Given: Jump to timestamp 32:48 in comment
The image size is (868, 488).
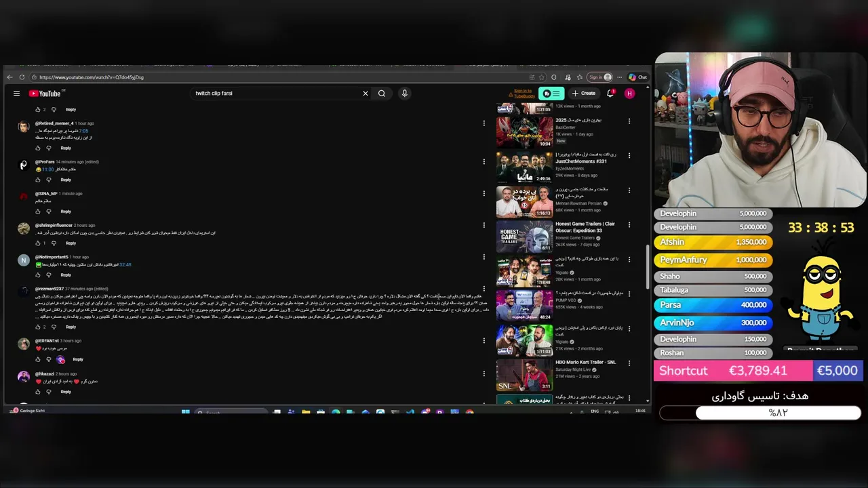Looking at the screenshot, I should 125,264.
